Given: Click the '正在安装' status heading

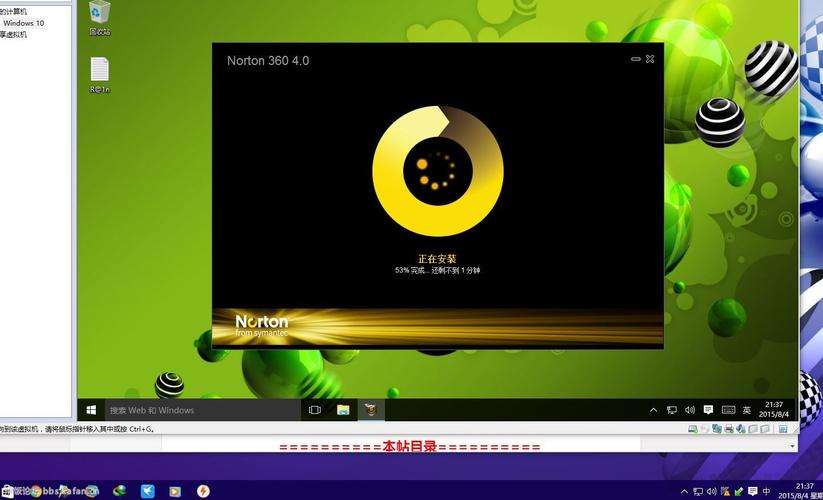Looking at the screenshot, I should [437, 259].
